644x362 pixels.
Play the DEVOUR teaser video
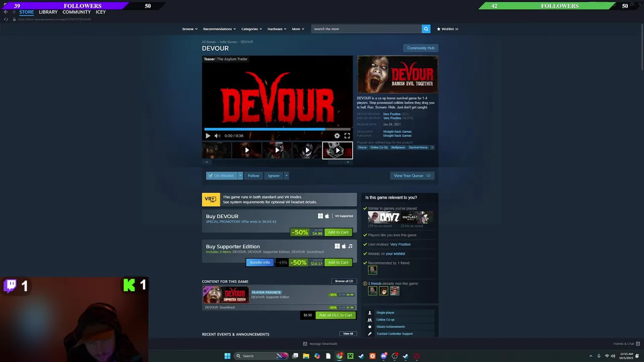208,136
